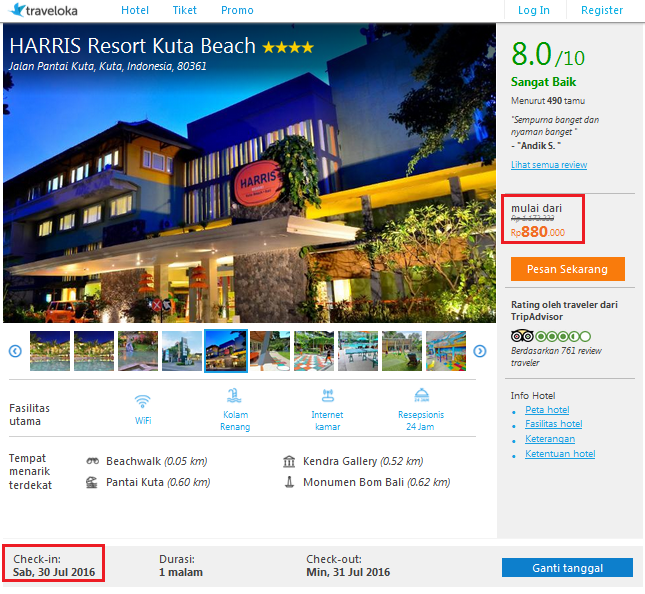This screenshot has height=594, width=645.
Task: Click the 8.0/10 rating score
Action: pyautogui.click(x=548, y=54)
